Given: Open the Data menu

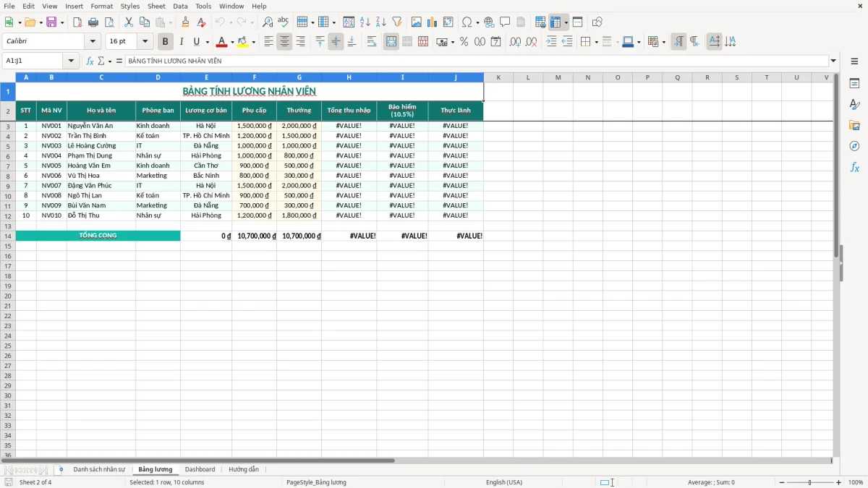Looking at the screenshot, I should click(180, 6).
